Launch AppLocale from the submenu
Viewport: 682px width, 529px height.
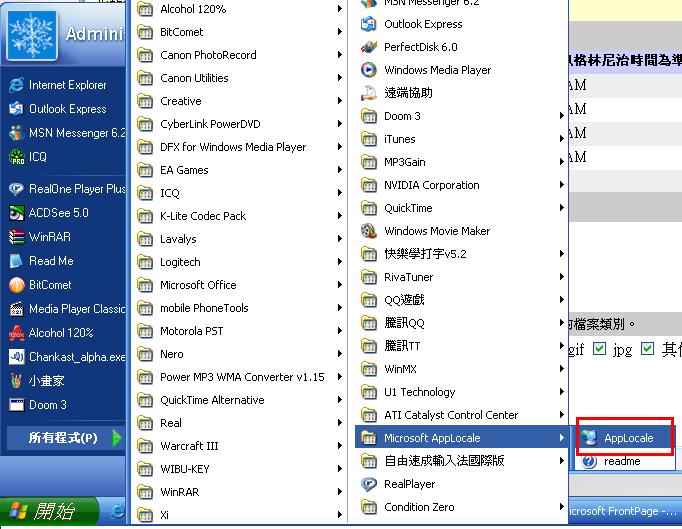click(625, 438)
